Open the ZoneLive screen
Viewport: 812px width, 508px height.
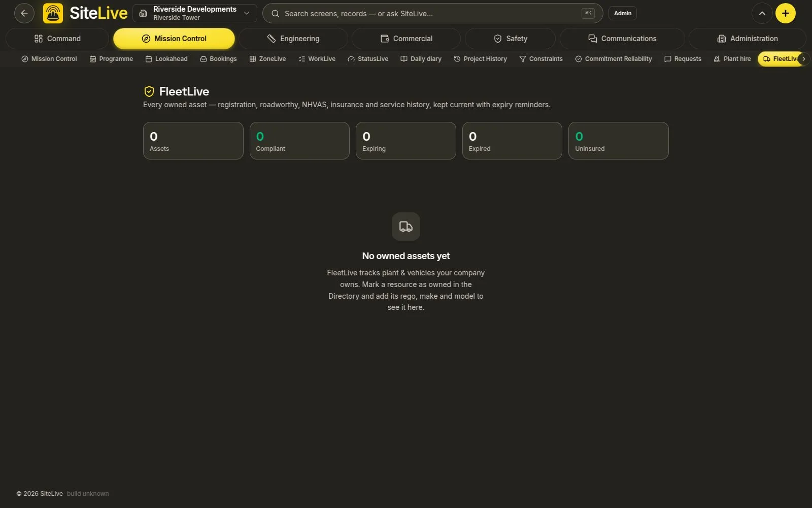click(x=267, y=59)
